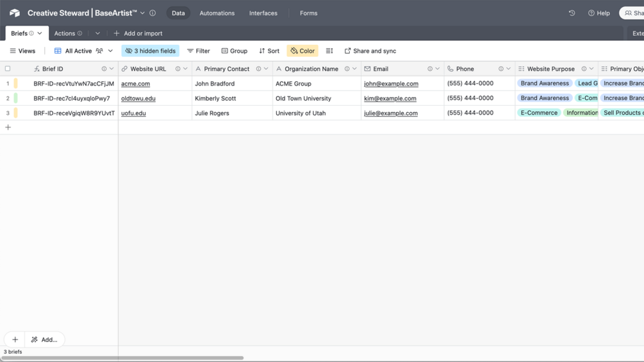644x362 pixels.
Task: Expand the Briefs table options chevron
Action: coord(40,33)
